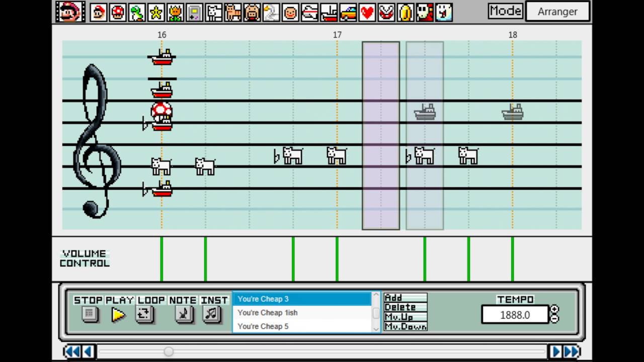Select "You're Cheap 3" in the song list
644x362 pixels.
click(302, 299)
